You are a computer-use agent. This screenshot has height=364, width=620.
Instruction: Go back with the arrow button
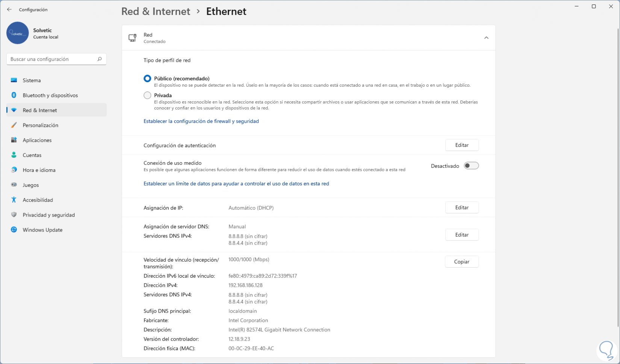(9, 10)
